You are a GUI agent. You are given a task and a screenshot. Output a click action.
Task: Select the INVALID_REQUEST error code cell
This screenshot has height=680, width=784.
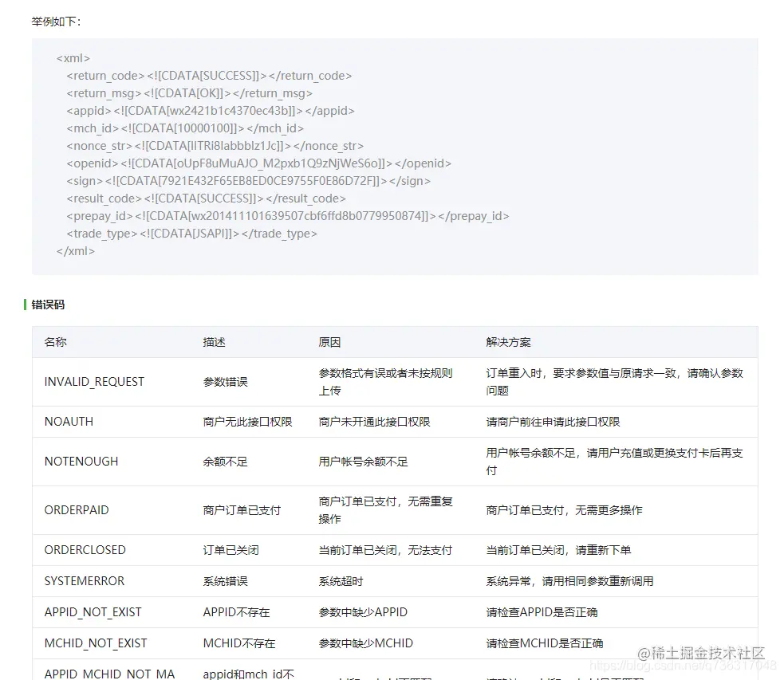pos(94,382)
